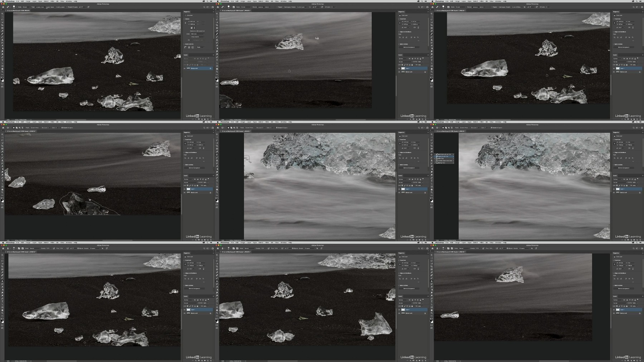Click Sampled source button beside Current Layer dropdown
This screenshot has width=644, height=362.
(260, 7)
